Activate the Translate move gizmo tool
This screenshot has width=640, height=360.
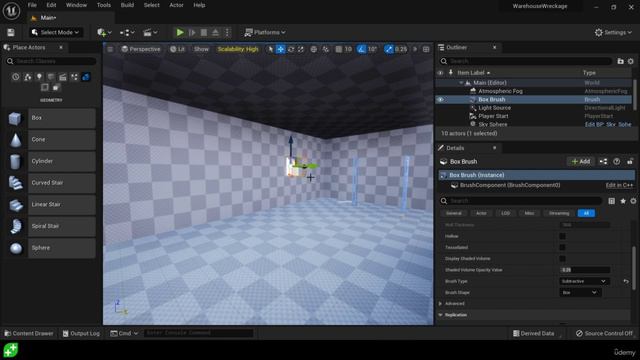pyautogui.click(x=280, y=49)
